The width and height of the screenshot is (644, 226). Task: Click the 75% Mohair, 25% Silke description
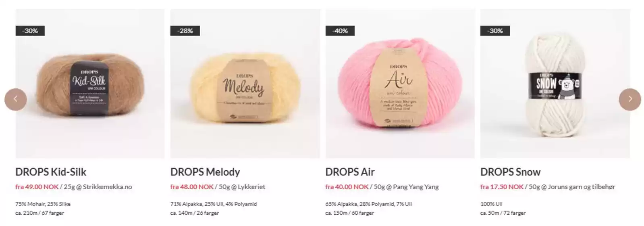(x=43, y=204)
